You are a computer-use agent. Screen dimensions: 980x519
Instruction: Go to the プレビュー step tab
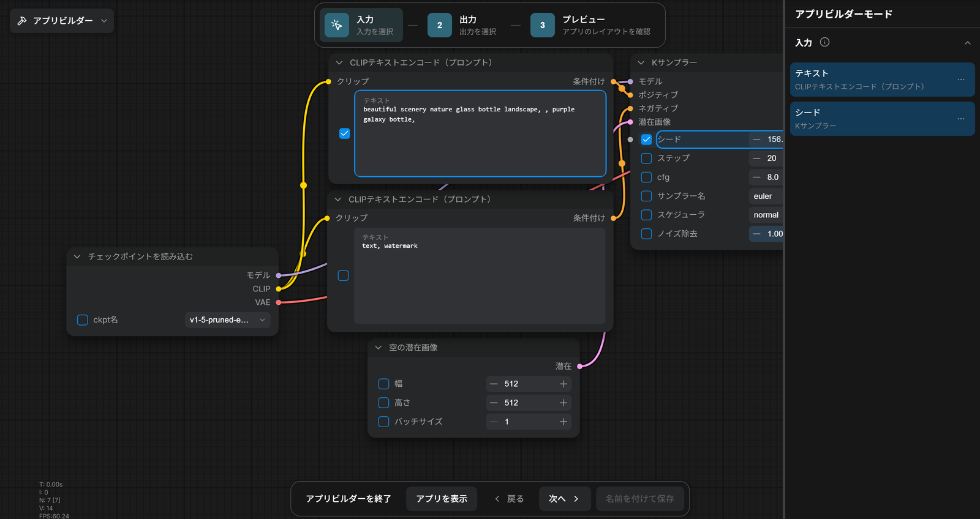pos(593,25)
